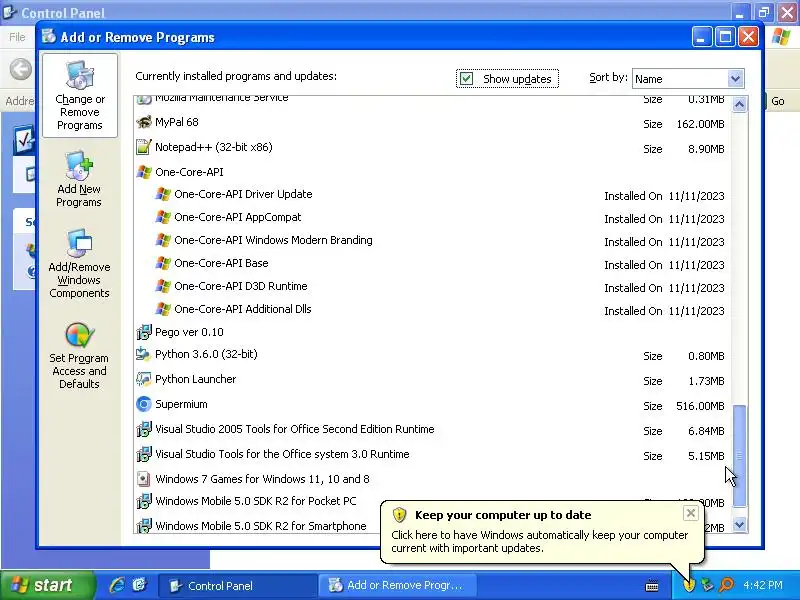
Task: Close the Keep your computer up to date balloon
Action: (x=690, y=513)
